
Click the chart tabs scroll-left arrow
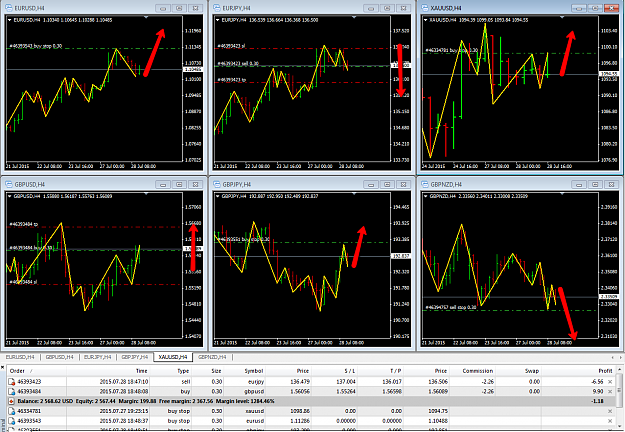coord(613,357)
